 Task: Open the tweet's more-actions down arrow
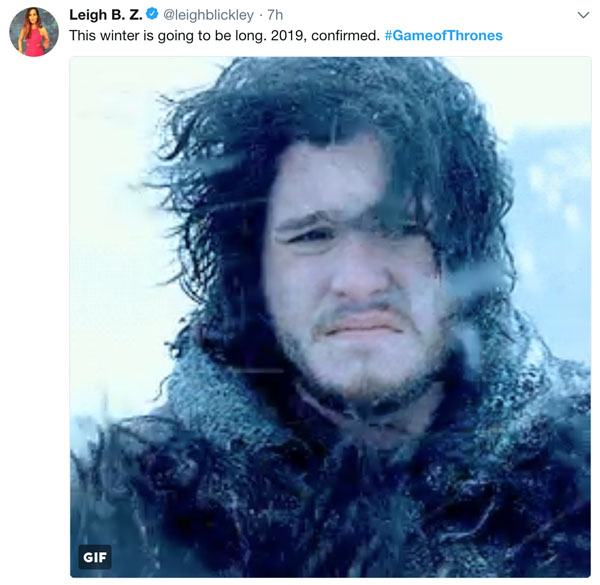pyautogui.click(x=584, y=15)
